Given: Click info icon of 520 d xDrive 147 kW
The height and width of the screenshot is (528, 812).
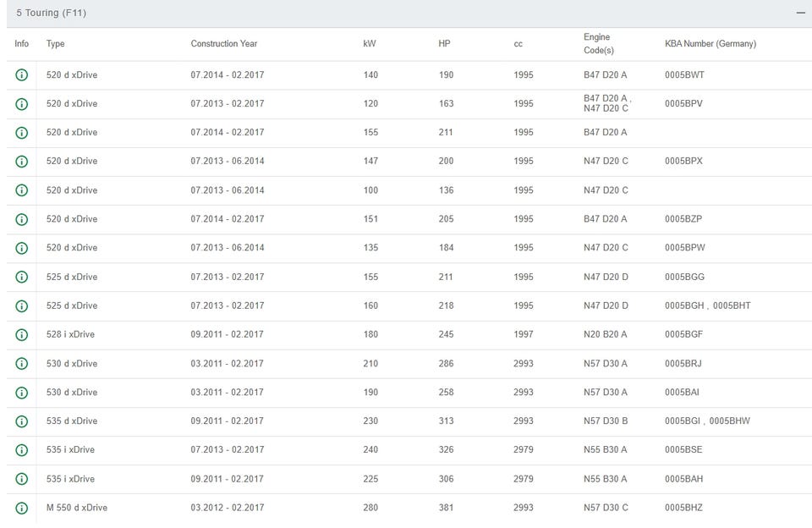Looking at the screenshot, I should tap(22, 162).
